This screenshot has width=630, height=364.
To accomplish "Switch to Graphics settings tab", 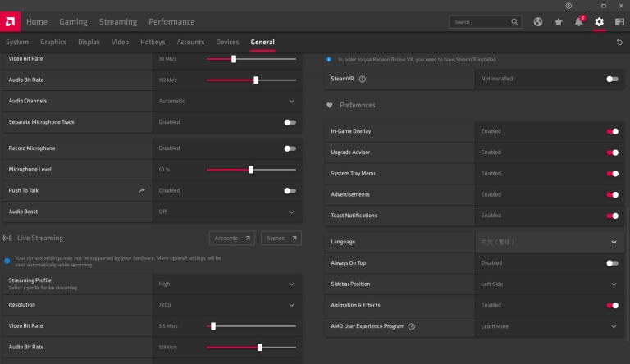I will 53,42.
